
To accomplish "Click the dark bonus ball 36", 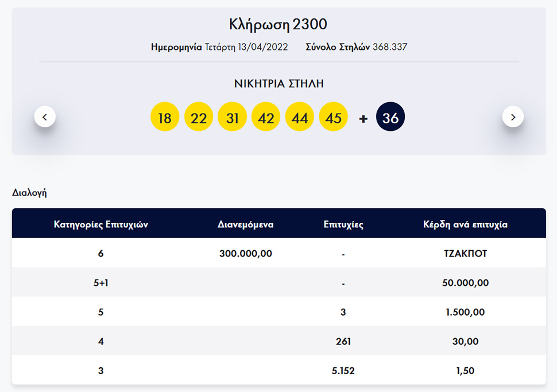I will (x=390, y=117).
